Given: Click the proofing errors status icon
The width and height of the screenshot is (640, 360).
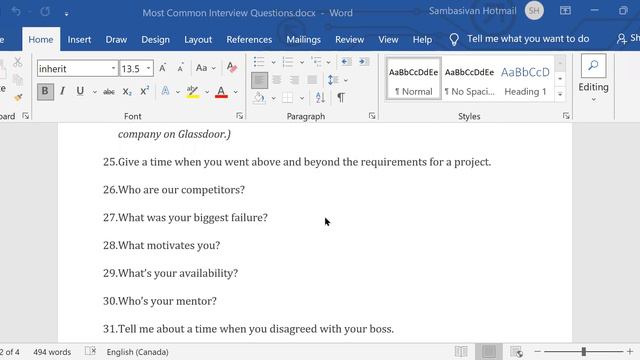Looking at the screenshot, I should 90,351.
